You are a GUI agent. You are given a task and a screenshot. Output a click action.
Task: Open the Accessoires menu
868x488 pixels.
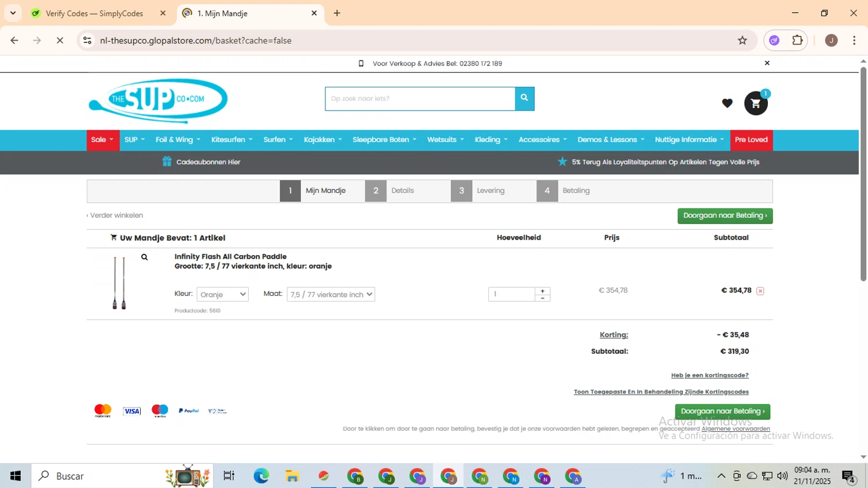pos(542,140)
